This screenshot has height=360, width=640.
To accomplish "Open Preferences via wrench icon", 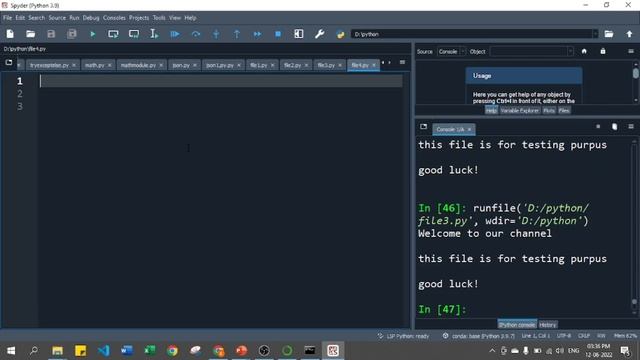I will [320, 34].
